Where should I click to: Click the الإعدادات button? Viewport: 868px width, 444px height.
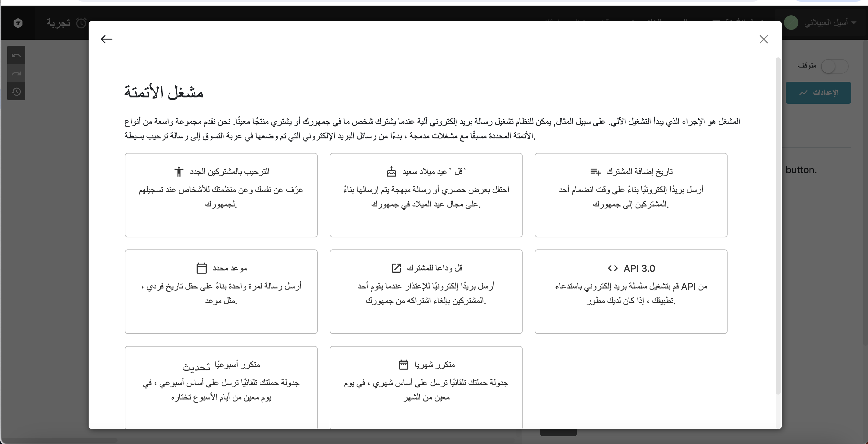pos(818,92)
